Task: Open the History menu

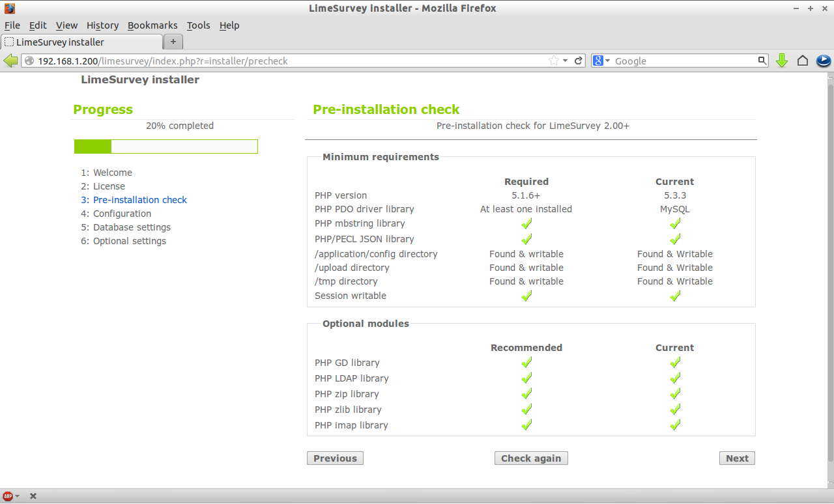Action: [102, 25]
